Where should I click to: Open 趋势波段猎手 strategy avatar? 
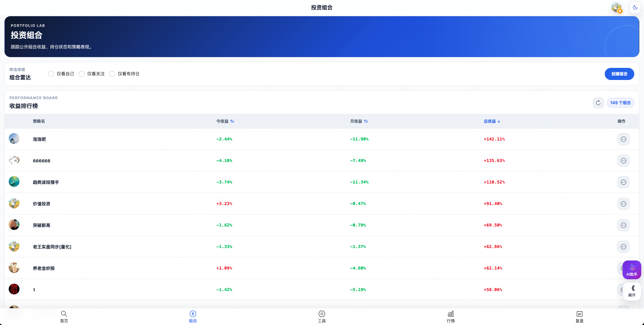(x=14, y=181)
